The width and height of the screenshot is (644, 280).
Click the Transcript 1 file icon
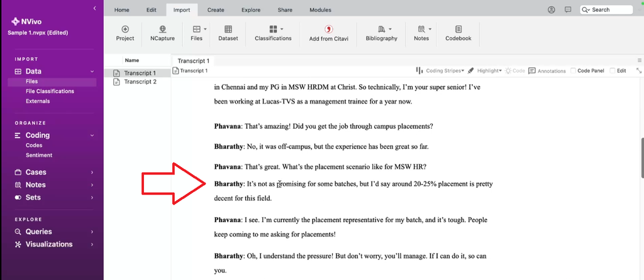click(116, 73)
